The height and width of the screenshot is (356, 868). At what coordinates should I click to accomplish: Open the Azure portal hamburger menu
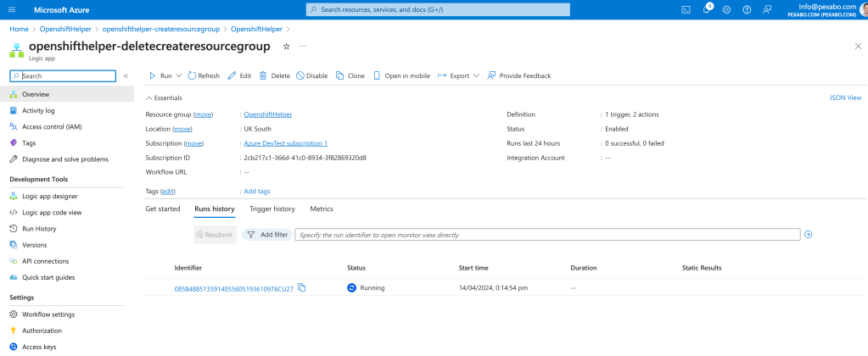tap(12, 10)
